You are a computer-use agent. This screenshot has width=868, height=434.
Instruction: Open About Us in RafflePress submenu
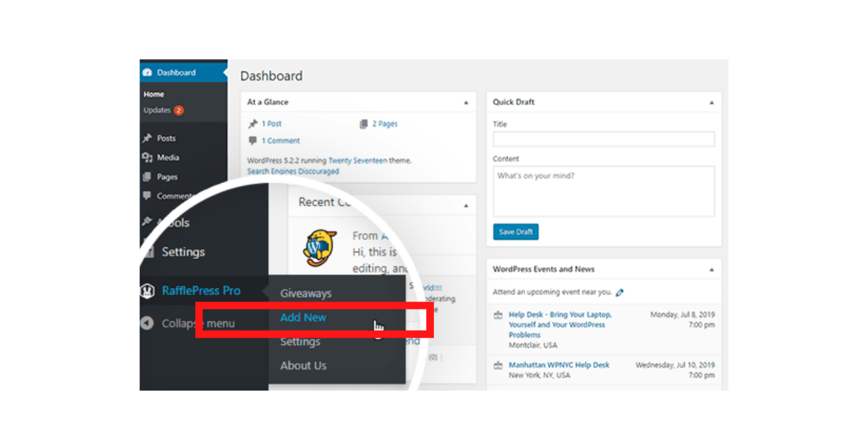click(x=303, y=365)
